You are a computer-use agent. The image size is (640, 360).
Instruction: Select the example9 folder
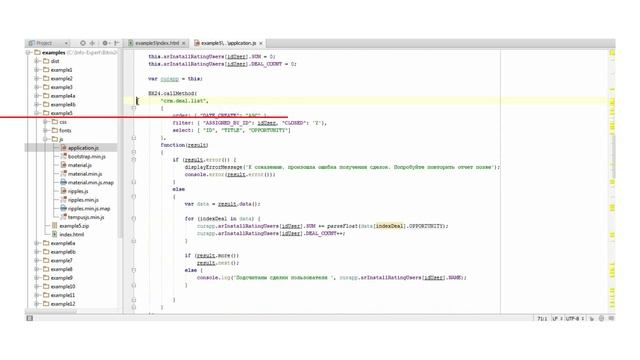click(x=62, y=278)
